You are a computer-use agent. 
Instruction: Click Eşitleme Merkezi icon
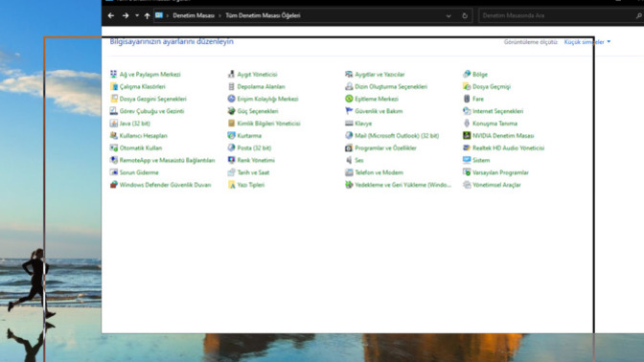pyautogui.click(x=349, y=99)
